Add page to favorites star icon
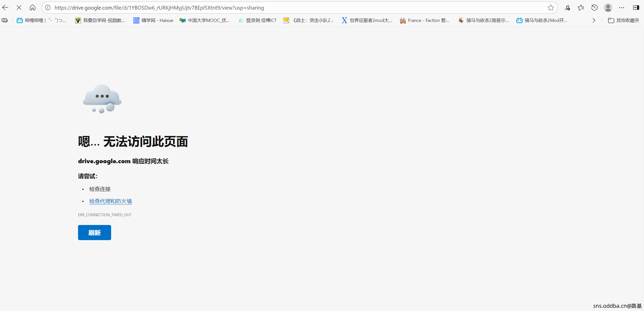The height and width of the screenshot is (311, 644). tap(551, 8)
